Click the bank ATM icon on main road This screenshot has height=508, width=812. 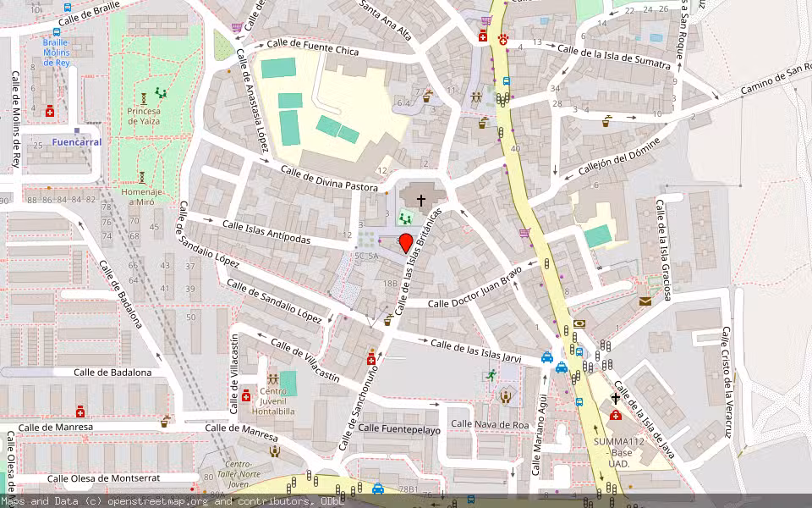coord(579,324)
